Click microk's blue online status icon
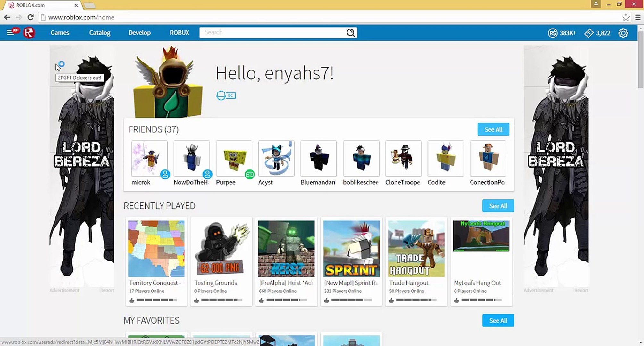Screen dimensions: 644x346 coord(165,175)
